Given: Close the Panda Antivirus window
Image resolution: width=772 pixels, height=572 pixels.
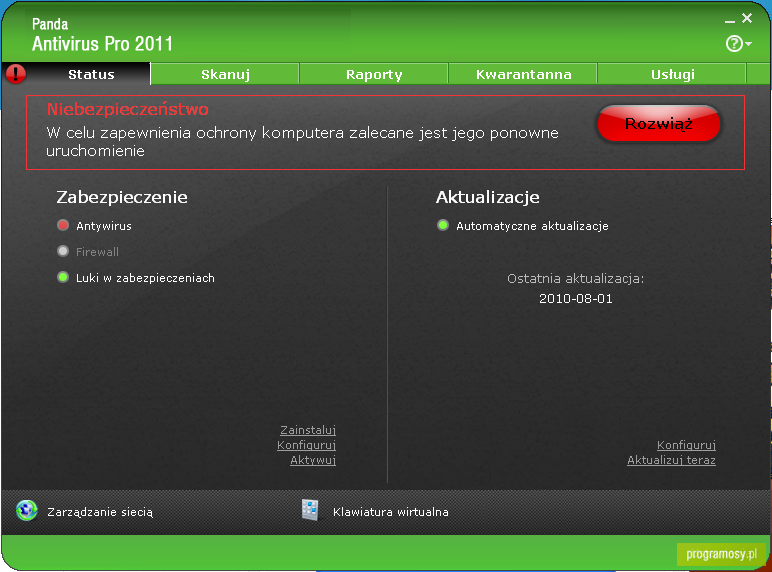Looking at the screenshot, I should (x=747, y=18).
